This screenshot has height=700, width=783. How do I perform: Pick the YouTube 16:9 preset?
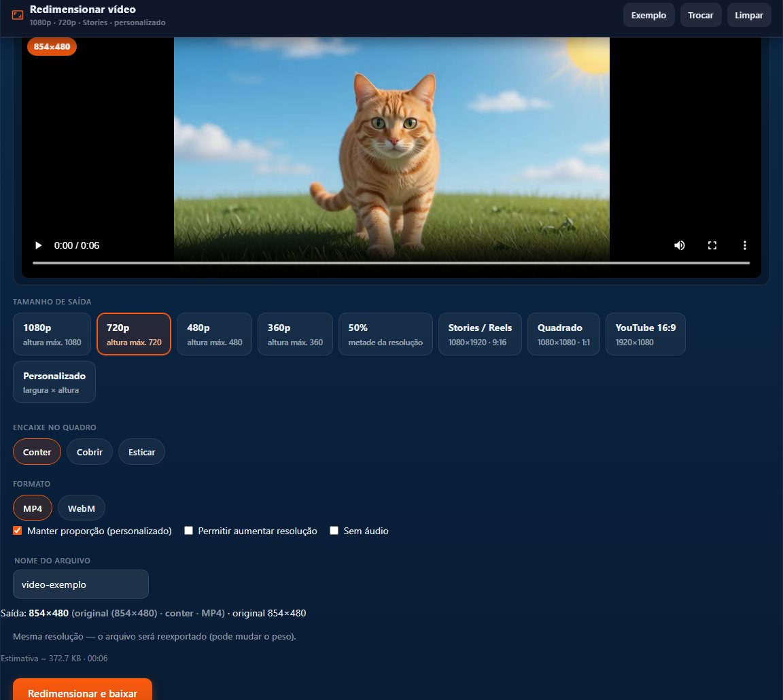(645, 334)
